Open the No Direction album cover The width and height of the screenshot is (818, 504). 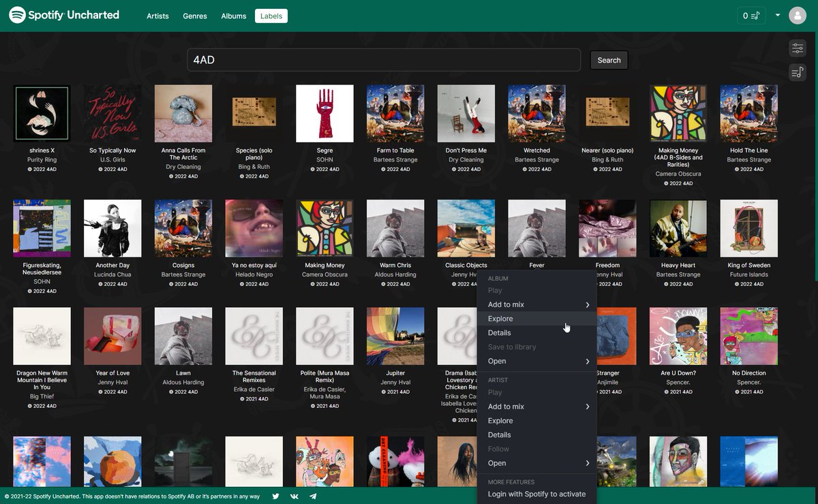(x=749, y=336)
